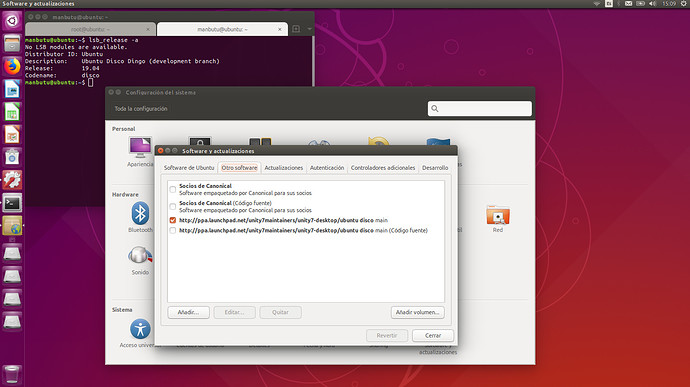The image size is (690, 387).
Task: Click the Editar... button
Action: pyautogui.click(x=235, y=312)
